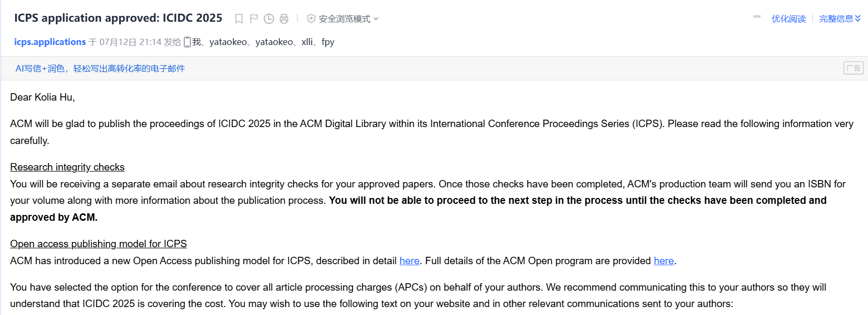The image size is (868, 315).
Task: Click the AI写信+润色 promotional link
Action: (x=100, y=68)
